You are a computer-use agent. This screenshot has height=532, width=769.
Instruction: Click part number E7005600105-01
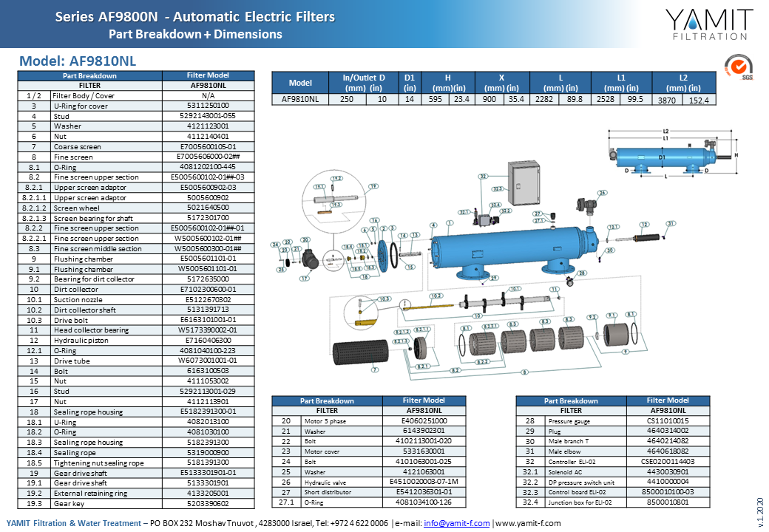point(208,146)
